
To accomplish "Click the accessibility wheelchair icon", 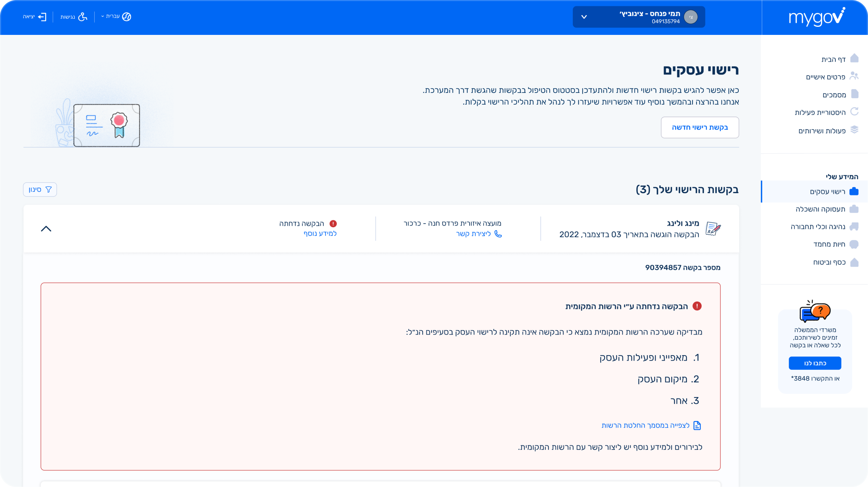I will [x=83, y=17].
